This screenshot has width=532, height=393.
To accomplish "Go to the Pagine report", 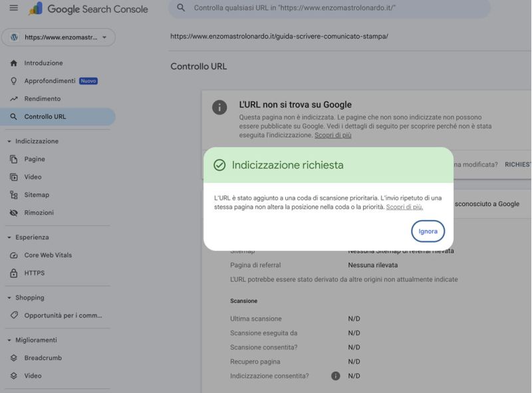I will 35,160.
